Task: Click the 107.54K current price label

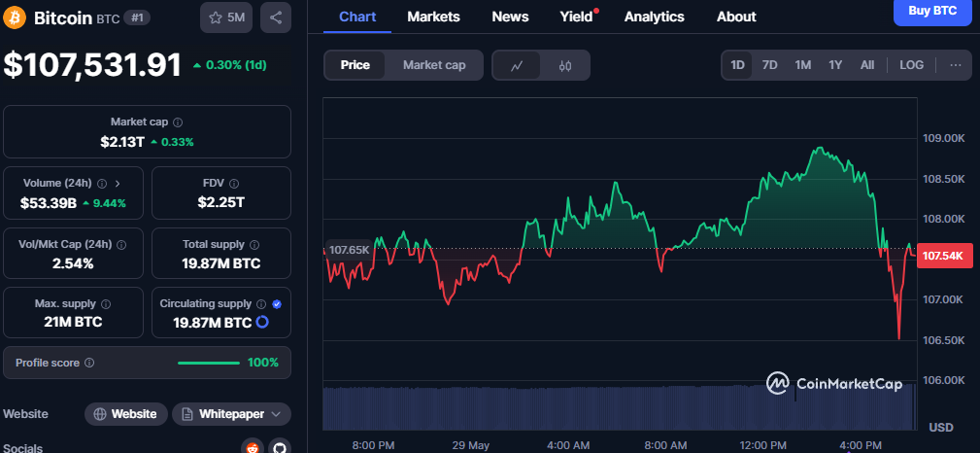Action: click(944, 256)
